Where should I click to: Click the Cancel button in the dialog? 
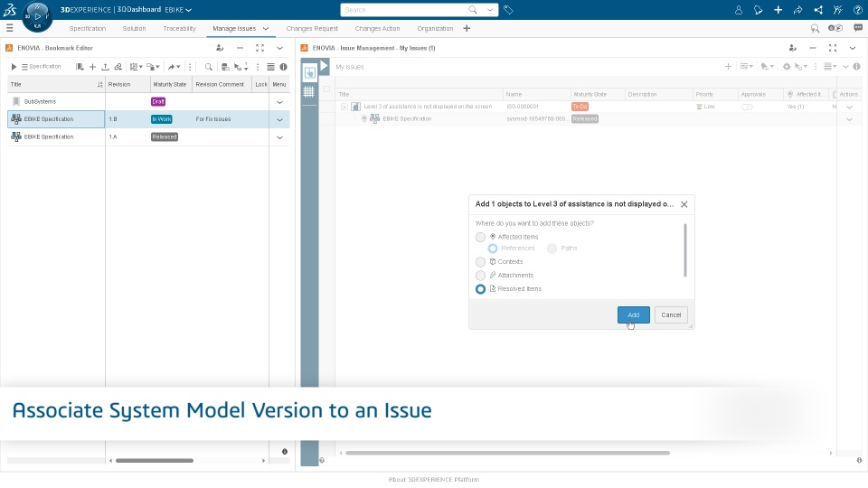point(671,314)
